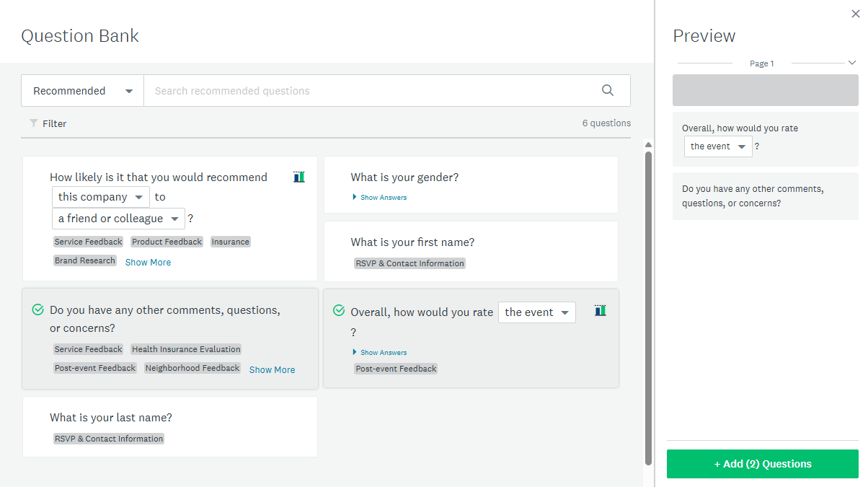Open 'the event' dropdown in question card
Image resolution: width=868 pixels, height=487 pixels.
pyautogui.click(x=537, y=312)
